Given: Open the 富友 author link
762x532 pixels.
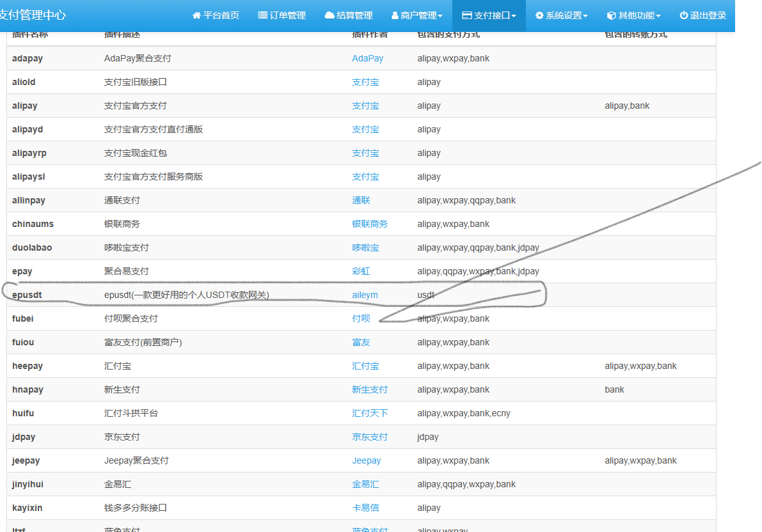Looking at the screenshot, I should click(x=361, y=343).
